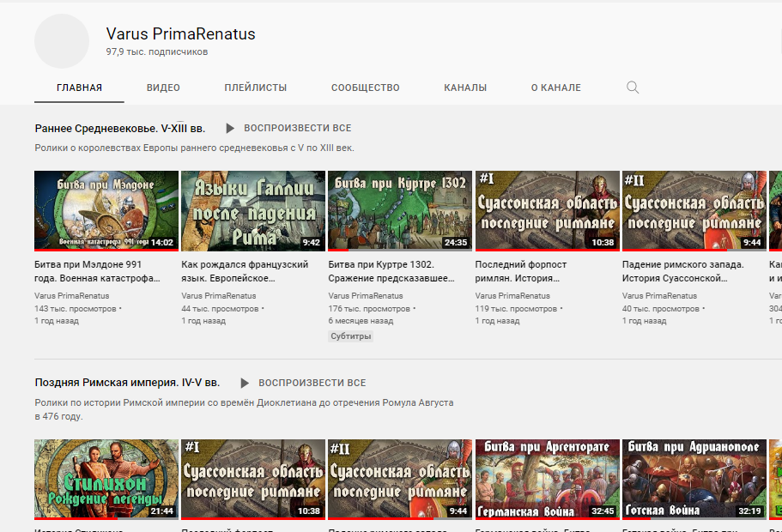Open the Стилихон Рождение легенды thumbnail
This screenshot has height=532, width=782.
pos(106,479)
